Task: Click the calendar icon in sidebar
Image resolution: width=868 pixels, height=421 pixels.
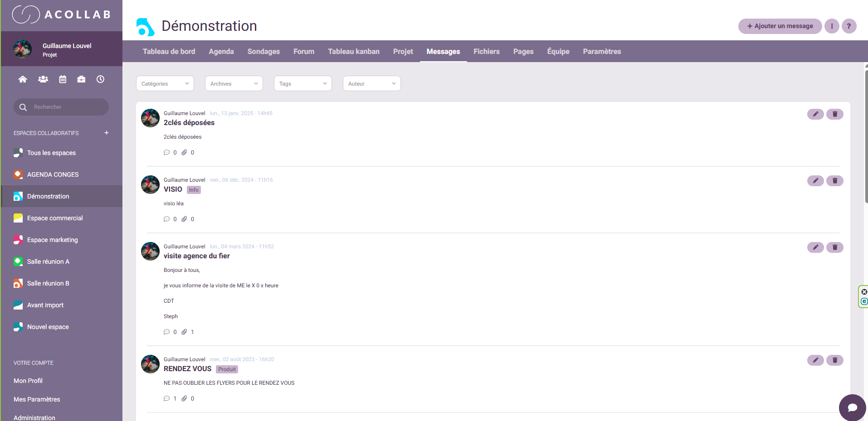Action: [63, 79]
